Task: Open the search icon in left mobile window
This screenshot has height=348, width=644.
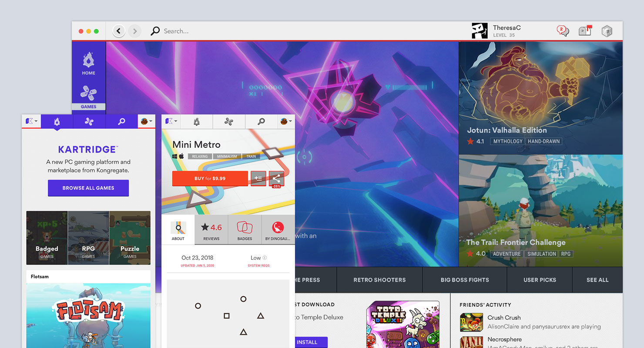Action: pos(121,122)
